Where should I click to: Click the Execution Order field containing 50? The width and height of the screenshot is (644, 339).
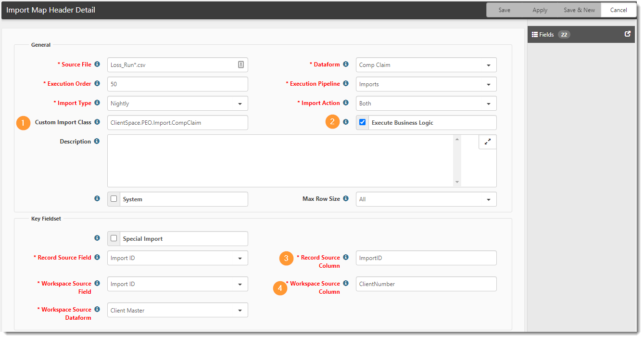click(x=177, y=84)
